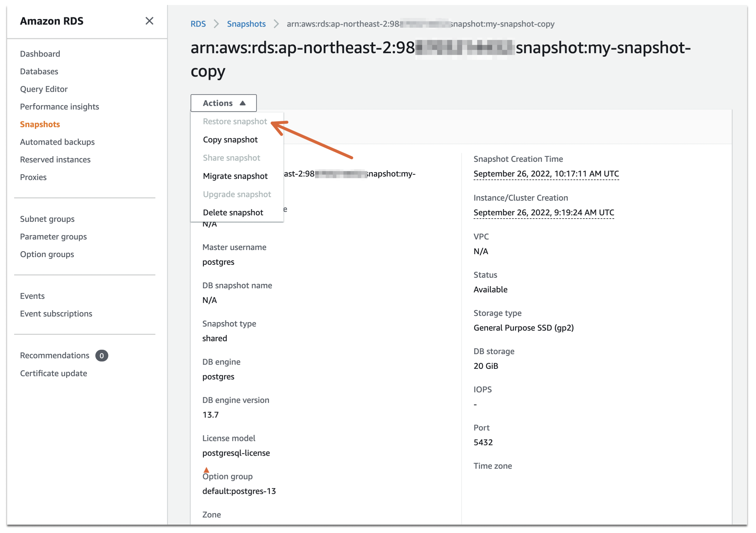The width and height of the screenshot is (756, 533).
Task: Choose Restore snapshot from Actions menu
Action: coord(235,122)
